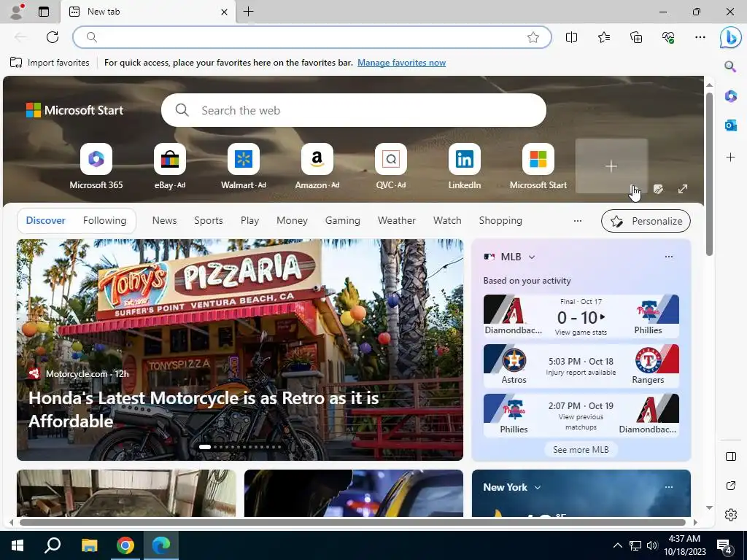Click the Personalize button
747x560 pixels.
[646, 221]
